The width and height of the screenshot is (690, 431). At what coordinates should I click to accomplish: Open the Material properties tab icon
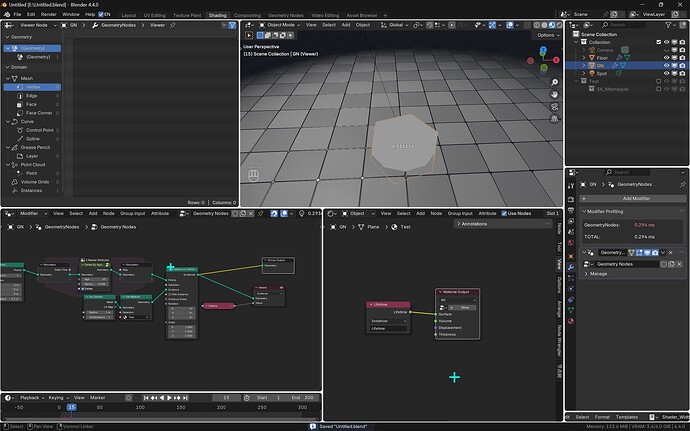[x=571, y=321]
